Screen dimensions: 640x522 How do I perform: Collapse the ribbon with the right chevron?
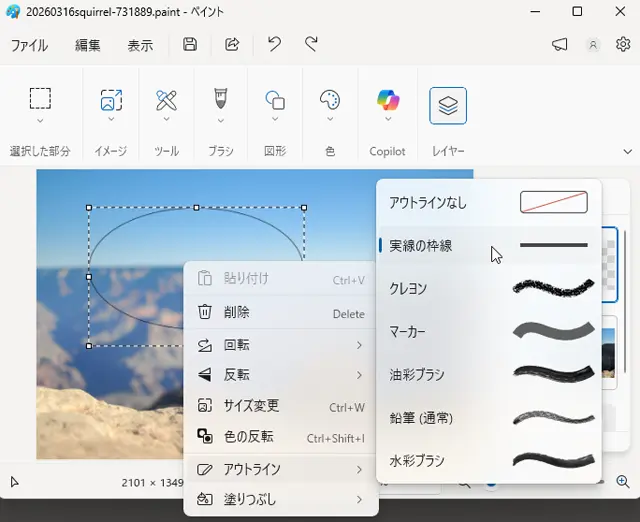point(628,152)
